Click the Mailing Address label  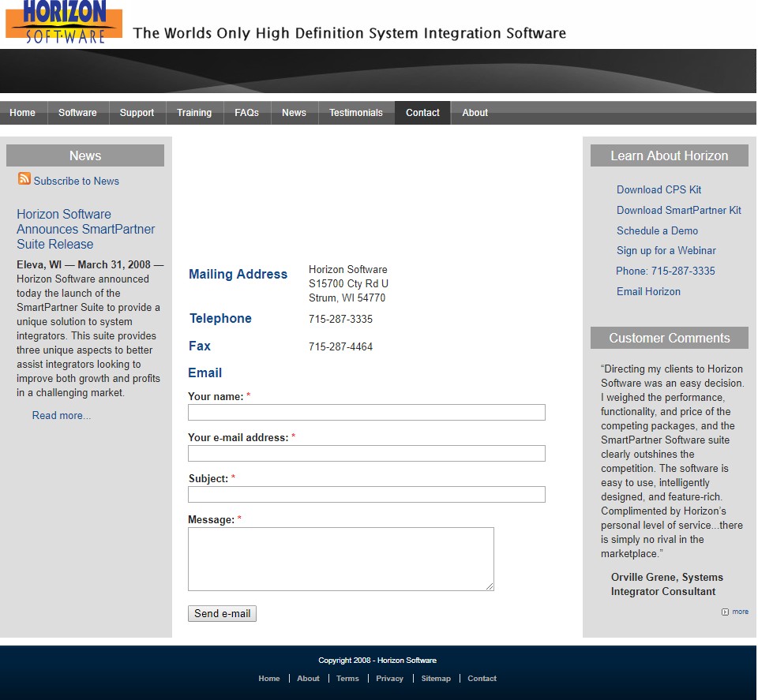(238, 275)
